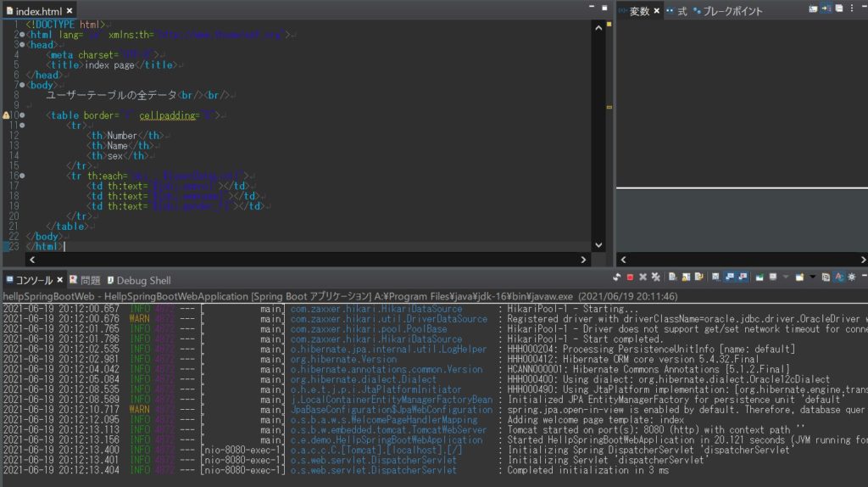Image resolution: width=868 pixels, height=487 pixels.
Task: Clear the console output
Action: [x=672, y=277]
